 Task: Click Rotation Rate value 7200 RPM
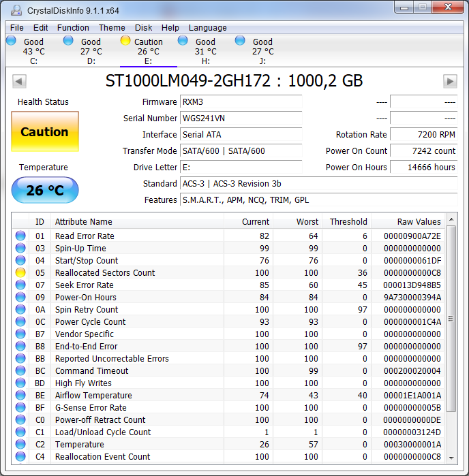click(x=424, y=134)
